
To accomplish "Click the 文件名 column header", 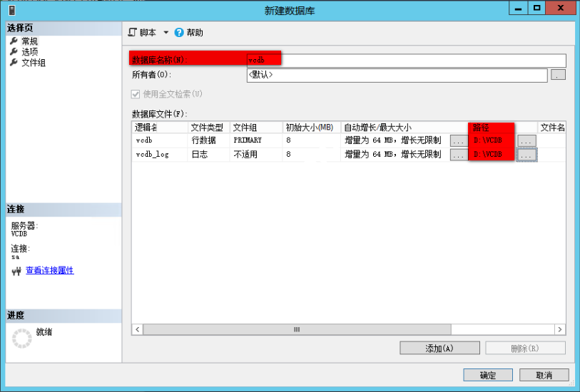I will tap(552, 128).
